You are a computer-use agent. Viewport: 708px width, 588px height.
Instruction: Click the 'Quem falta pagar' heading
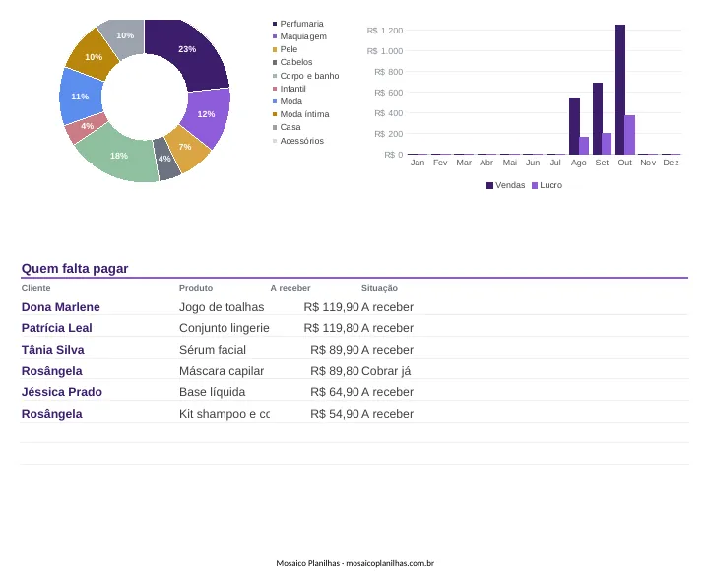[x=75, y=268]
